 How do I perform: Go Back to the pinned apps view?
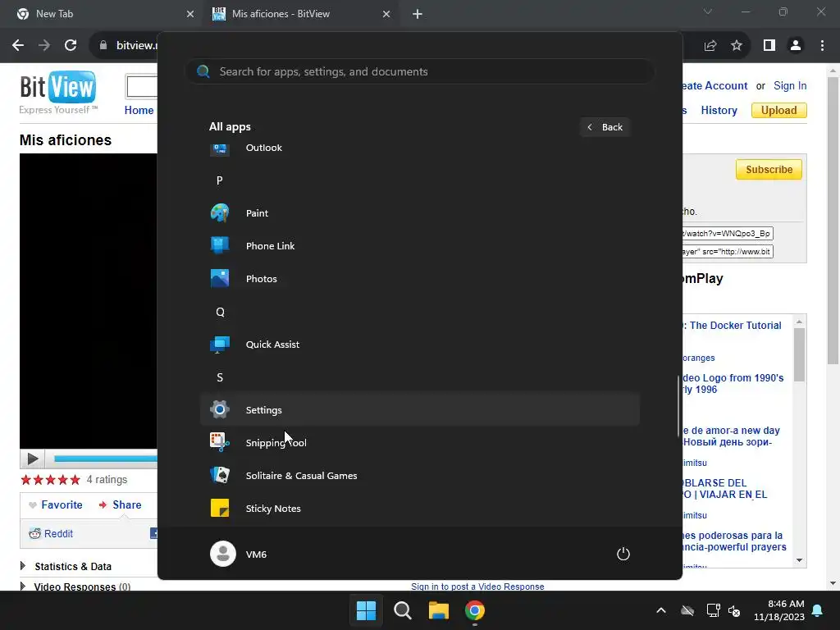(605, 127)
